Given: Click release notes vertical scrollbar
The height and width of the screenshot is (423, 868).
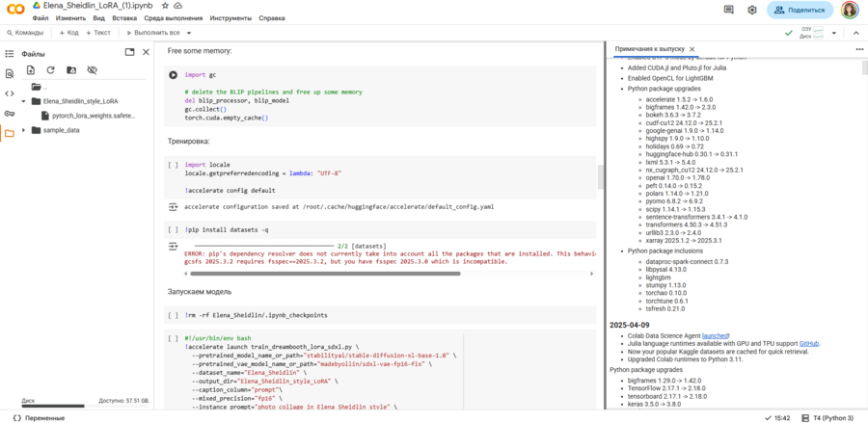Looking at the screenshot, I should tap(865, 66).
